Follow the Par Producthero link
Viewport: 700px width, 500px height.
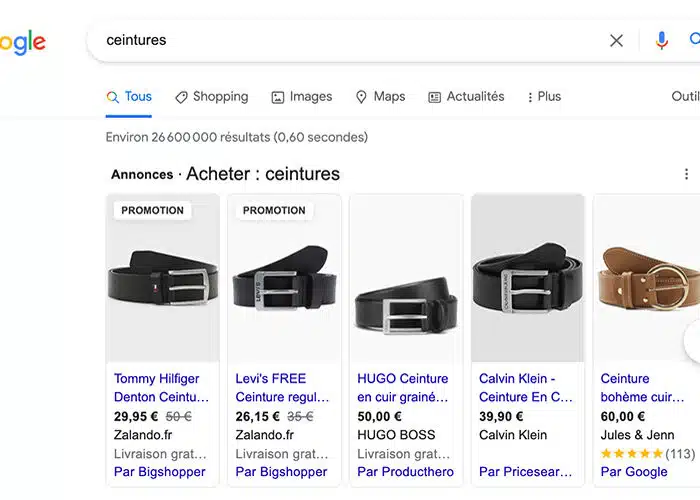click(405, 472)
